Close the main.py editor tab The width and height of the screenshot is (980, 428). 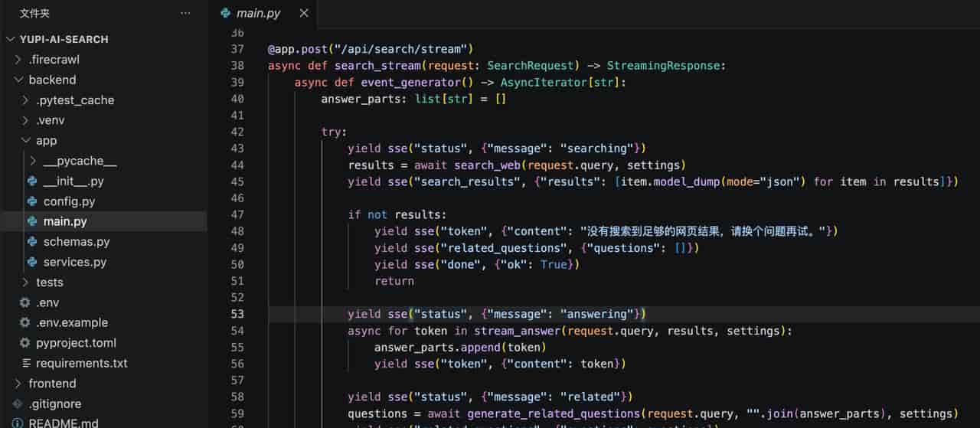(304, 13)
